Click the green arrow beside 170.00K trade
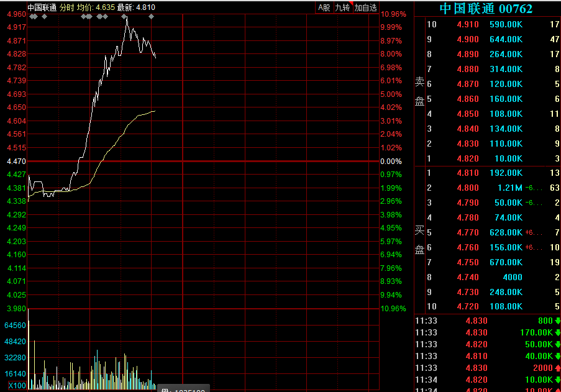 557,333
